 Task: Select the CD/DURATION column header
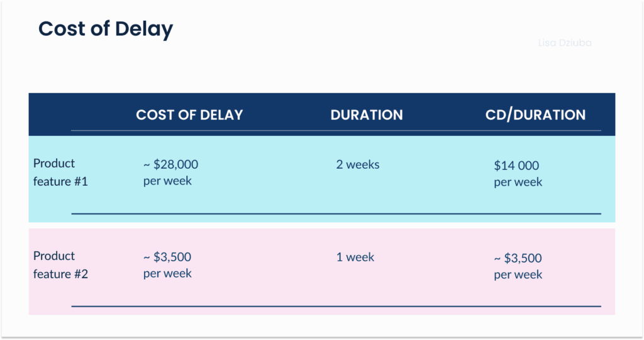535,115
